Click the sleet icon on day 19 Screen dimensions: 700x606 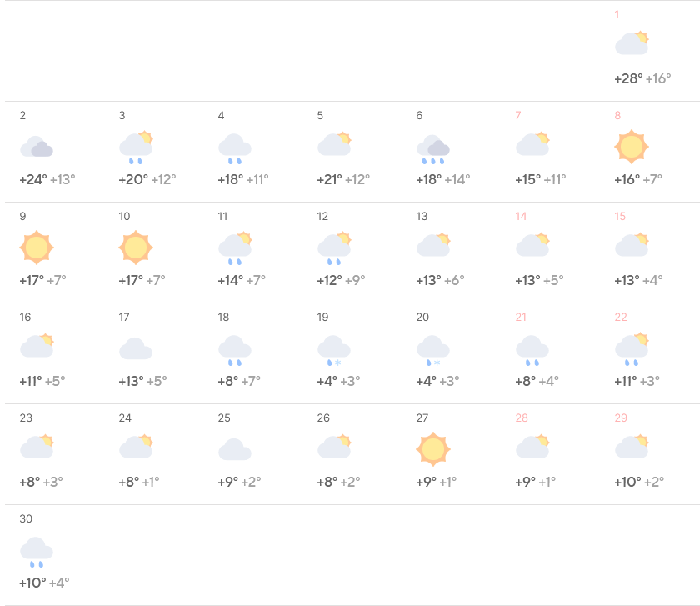pos(334,350)
